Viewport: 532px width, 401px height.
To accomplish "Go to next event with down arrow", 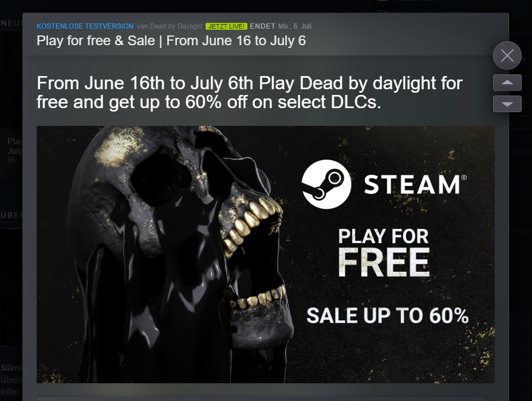I will coord(507,104).
